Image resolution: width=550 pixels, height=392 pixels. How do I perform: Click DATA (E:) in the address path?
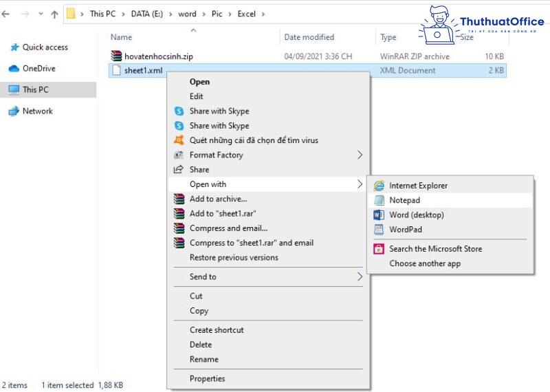146,14
